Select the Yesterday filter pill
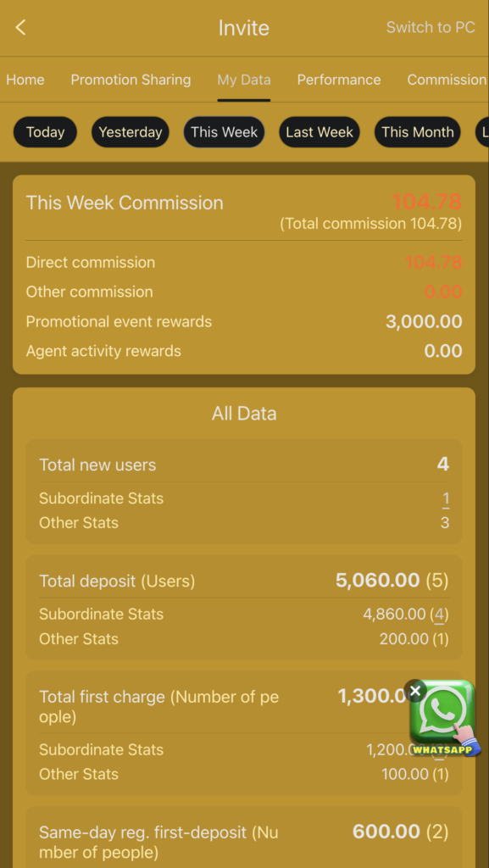Viewport: 489px width, 868px height. tap(130, 132)
